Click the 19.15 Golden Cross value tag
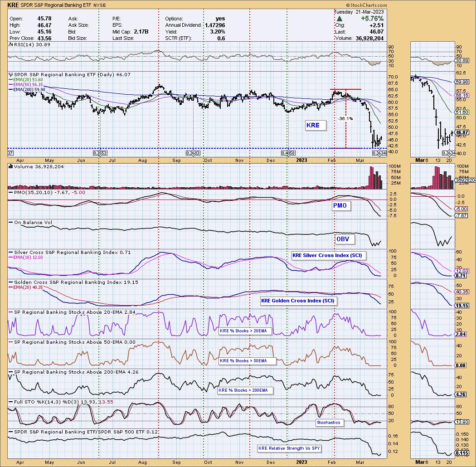 click(462, 306)
